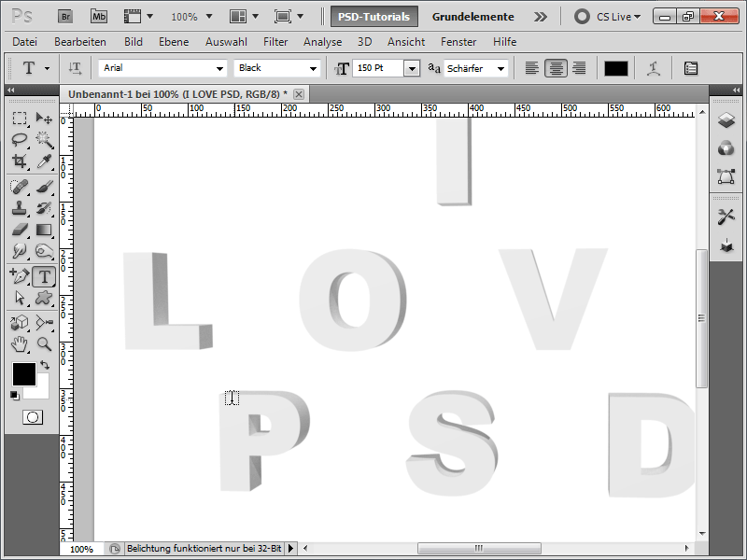
Task: Open the Filter menu
Action: tap(275, 42)
